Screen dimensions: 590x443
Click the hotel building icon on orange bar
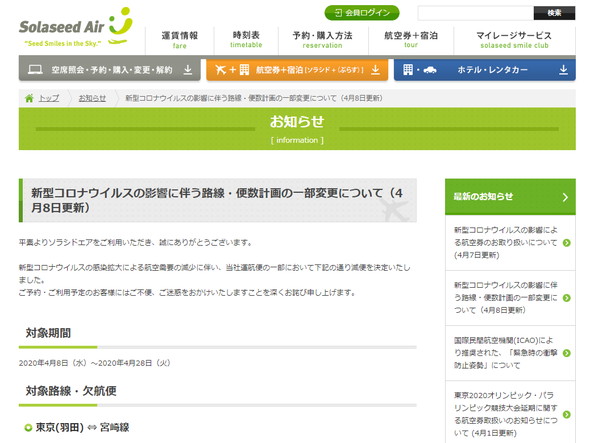coord(244,70)
